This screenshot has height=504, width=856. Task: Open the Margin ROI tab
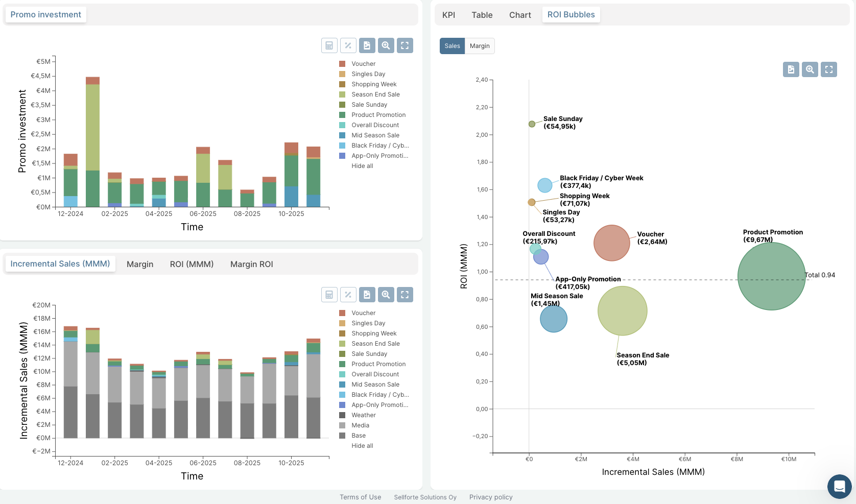(251, 264)
